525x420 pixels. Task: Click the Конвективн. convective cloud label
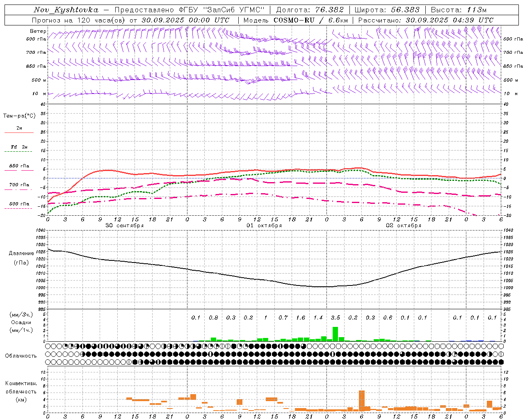point(21,384)
